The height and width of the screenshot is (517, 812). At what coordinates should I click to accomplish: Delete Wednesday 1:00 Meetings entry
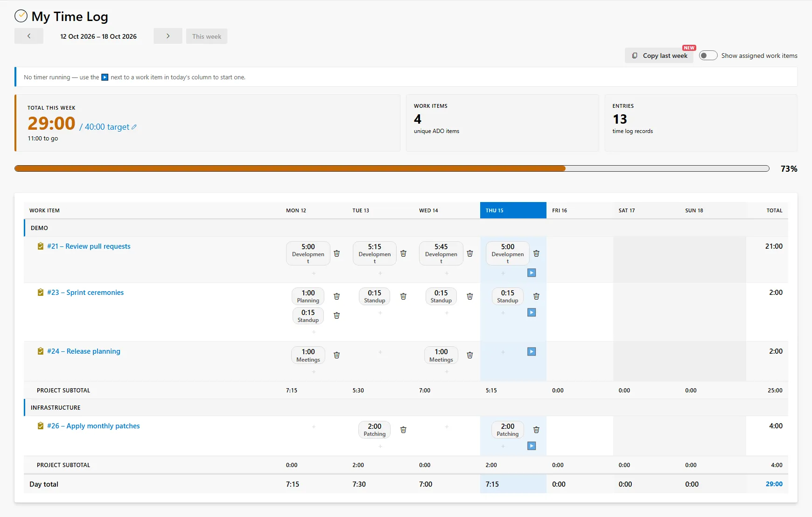click(x=470, y=355)
